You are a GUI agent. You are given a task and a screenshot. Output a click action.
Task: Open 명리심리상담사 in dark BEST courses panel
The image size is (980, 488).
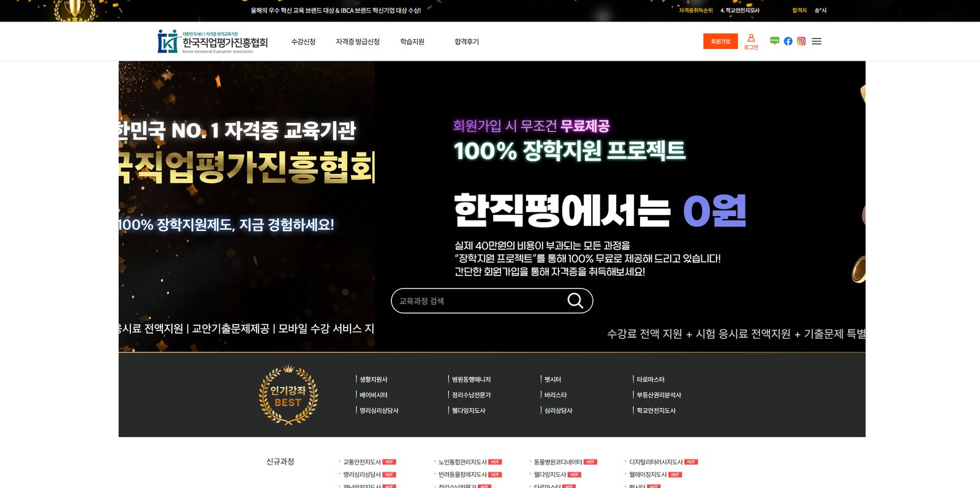379,410
